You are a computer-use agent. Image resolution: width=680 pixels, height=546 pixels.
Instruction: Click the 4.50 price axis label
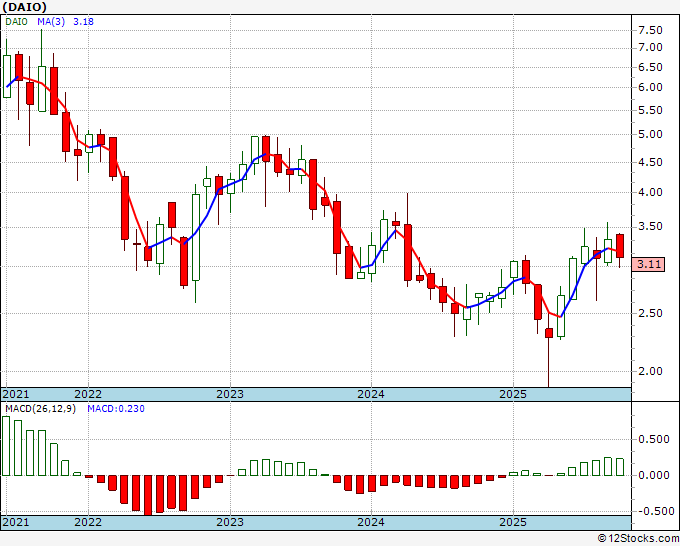tap(650, 162)
